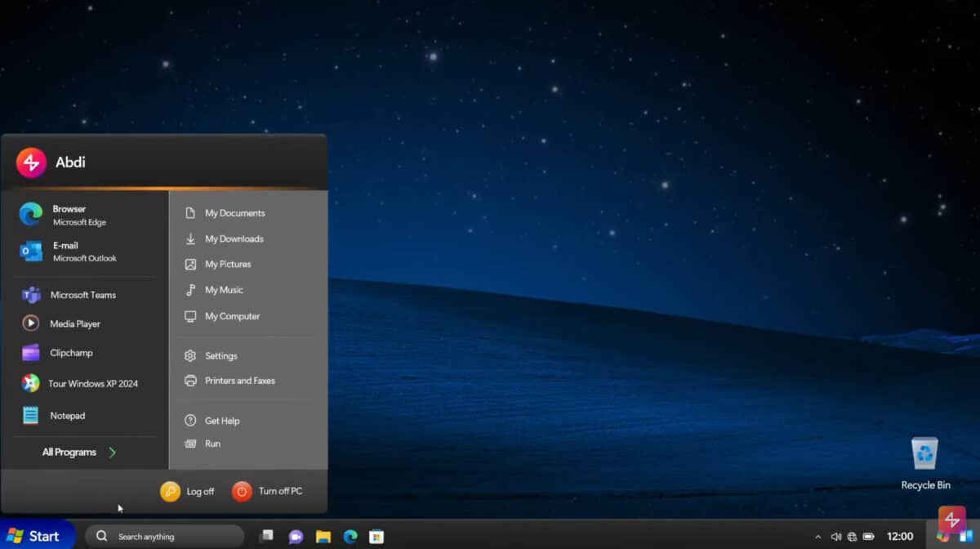Expand All Programs
The width and height of the screenshot is (980, 549).
[69, 451]
